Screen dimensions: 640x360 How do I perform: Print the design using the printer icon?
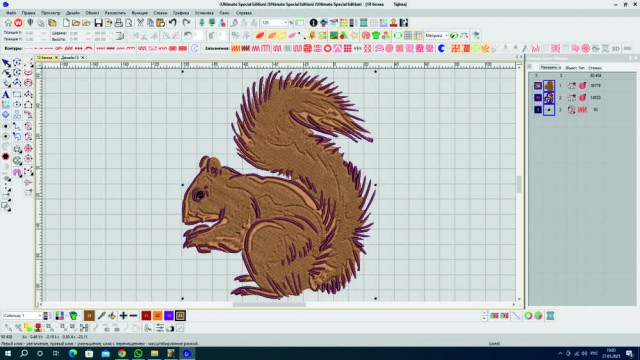coord(118,23)
